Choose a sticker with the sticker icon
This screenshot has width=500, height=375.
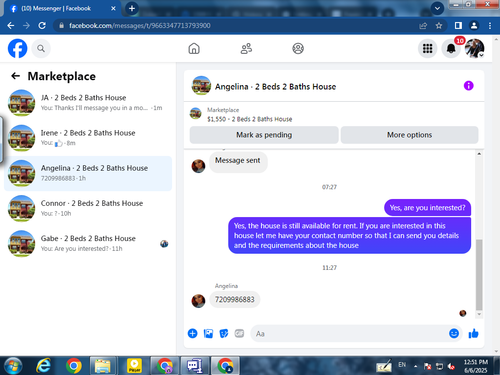tap(224, 333)
